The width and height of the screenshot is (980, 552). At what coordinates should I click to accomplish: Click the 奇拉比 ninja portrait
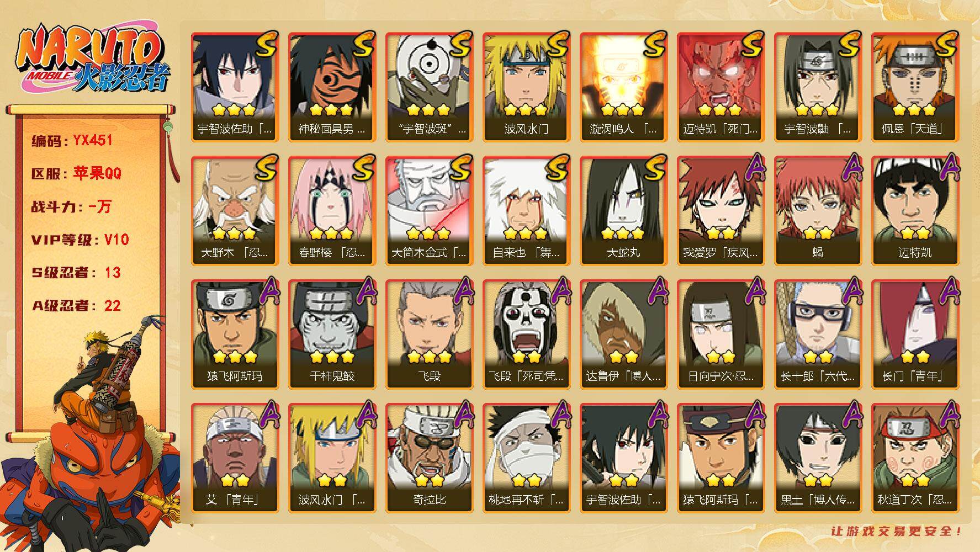[x=429, y=458]
